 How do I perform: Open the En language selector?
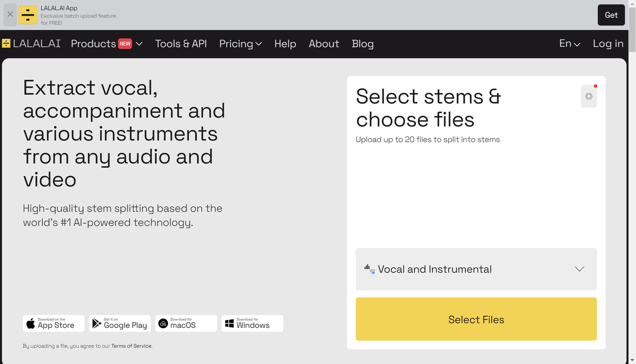(569, 44)
